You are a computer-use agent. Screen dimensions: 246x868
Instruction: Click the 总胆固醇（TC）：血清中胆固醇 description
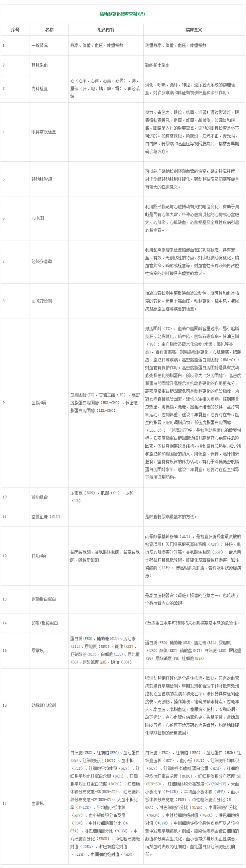tap(193, 403)
